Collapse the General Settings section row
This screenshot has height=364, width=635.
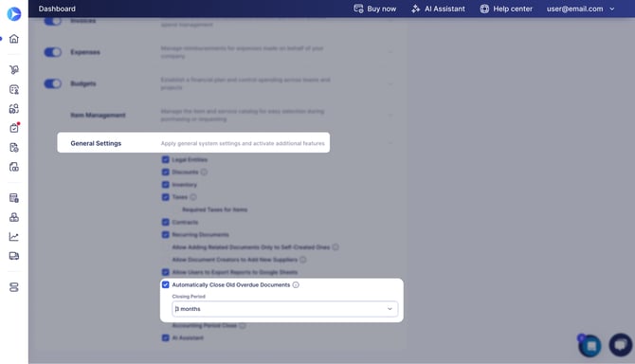pos(193,143)
